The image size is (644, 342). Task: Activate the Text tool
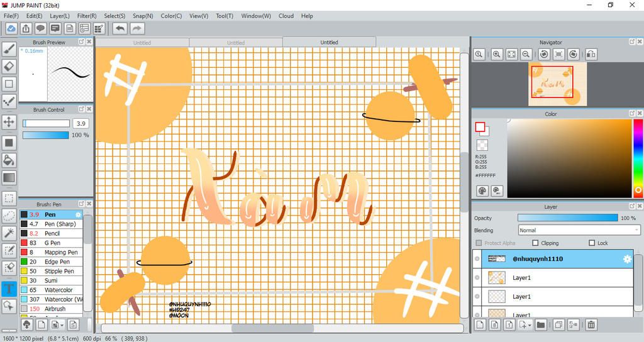(x=9, y=289)
